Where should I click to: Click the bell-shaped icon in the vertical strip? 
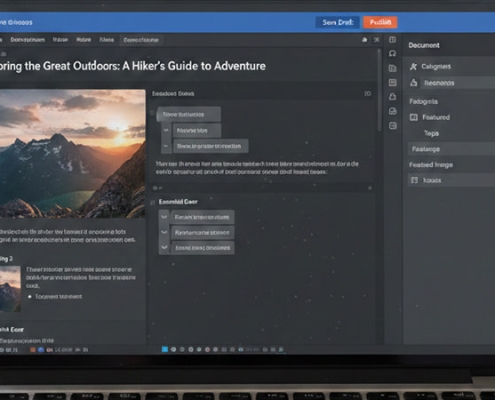393,97
